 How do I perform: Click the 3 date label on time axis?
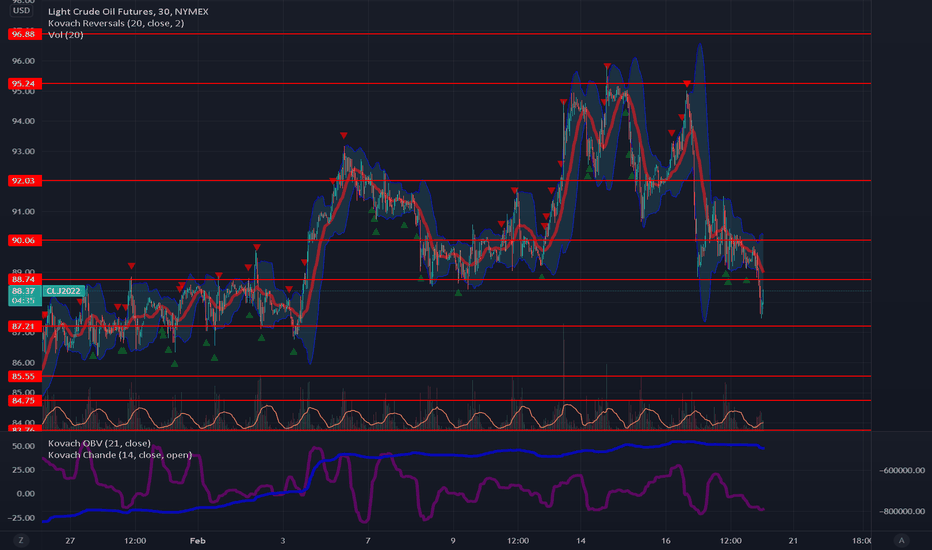283,540
